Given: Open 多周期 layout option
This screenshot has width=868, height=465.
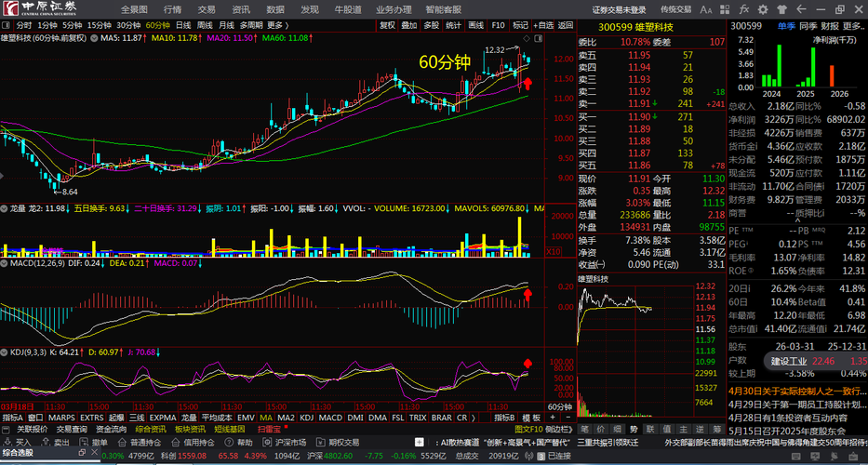Looking at the screenshot, I should coord(251,25).
